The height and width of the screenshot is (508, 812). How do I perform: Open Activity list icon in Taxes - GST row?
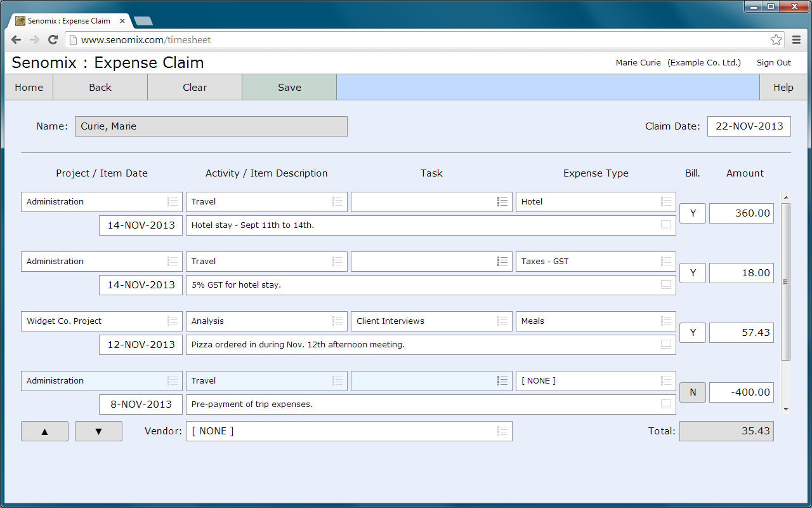pyautogui.click(x=337, y=261)
